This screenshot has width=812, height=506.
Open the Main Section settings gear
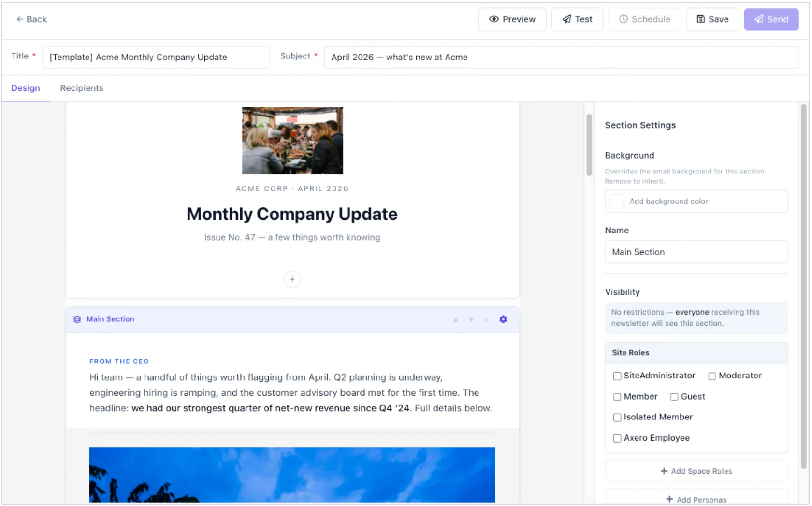point(503,319)
